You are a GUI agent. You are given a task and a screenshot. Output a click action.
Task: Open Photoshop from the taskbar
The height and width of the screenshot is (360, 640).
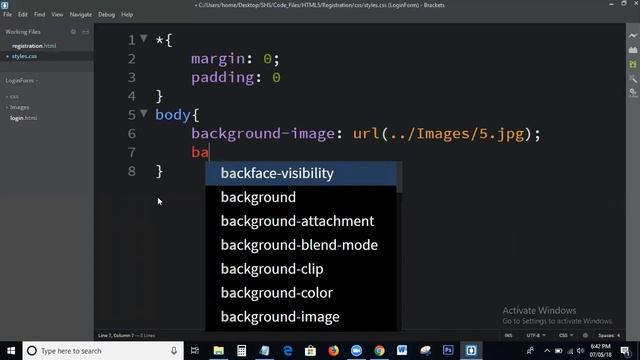[x=448, y=351]
